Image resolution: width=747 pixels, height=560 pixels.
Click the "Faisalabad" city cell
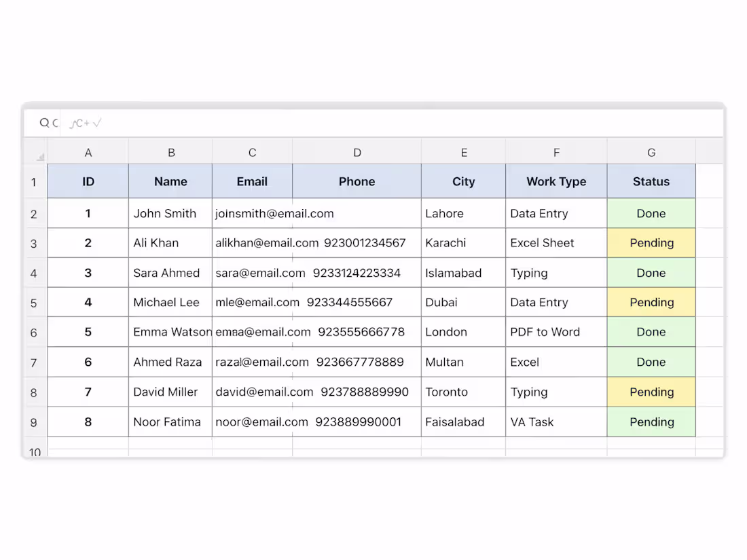pyautogui.click(x=464, y=422)
